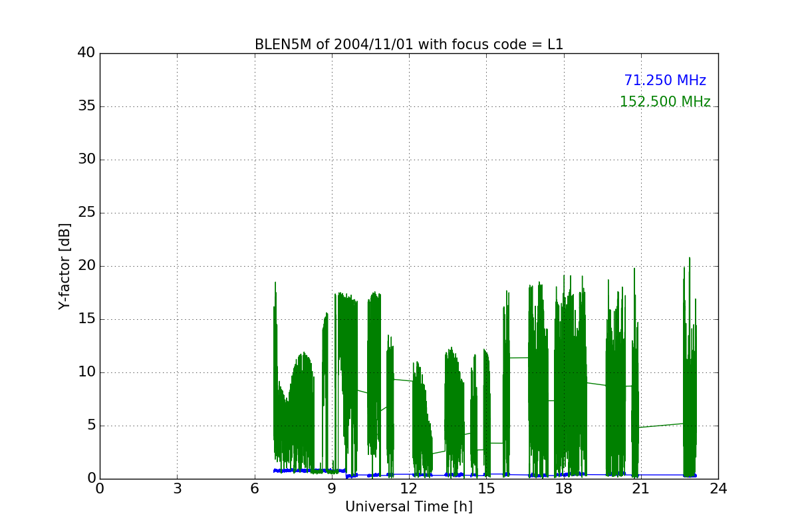Screen dimensions: 798x532
Task: Click the x-axis tick label 18
Action: (x=564, y=489)
